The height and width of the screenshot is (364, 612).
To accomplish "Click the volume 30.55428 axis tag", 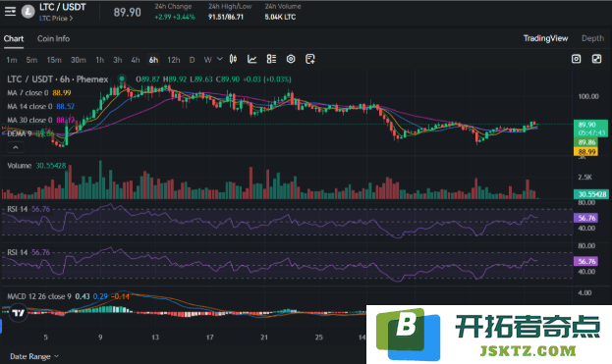I will [x=590, y=194].
